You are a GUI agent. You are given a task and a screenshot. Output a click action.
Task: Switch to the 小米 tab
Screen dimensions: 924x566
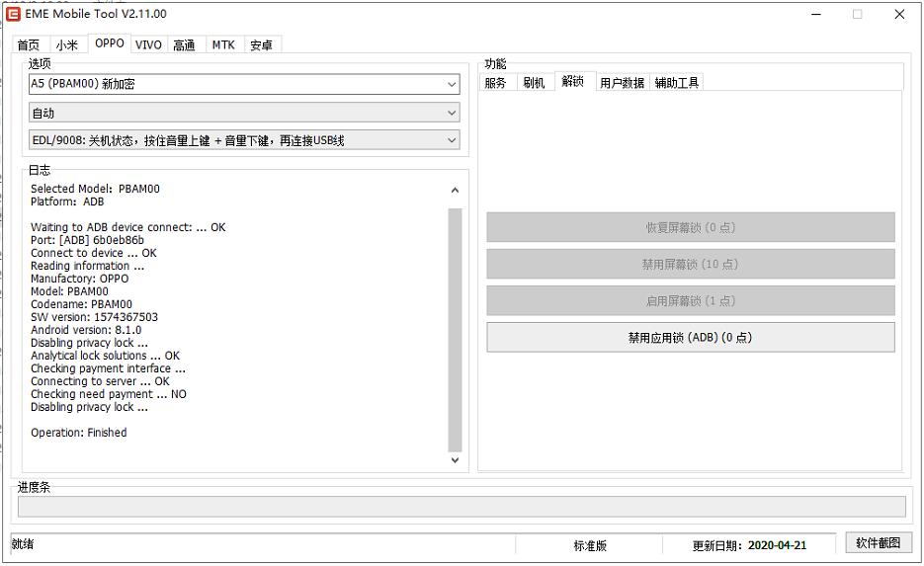tap(66, 44)
